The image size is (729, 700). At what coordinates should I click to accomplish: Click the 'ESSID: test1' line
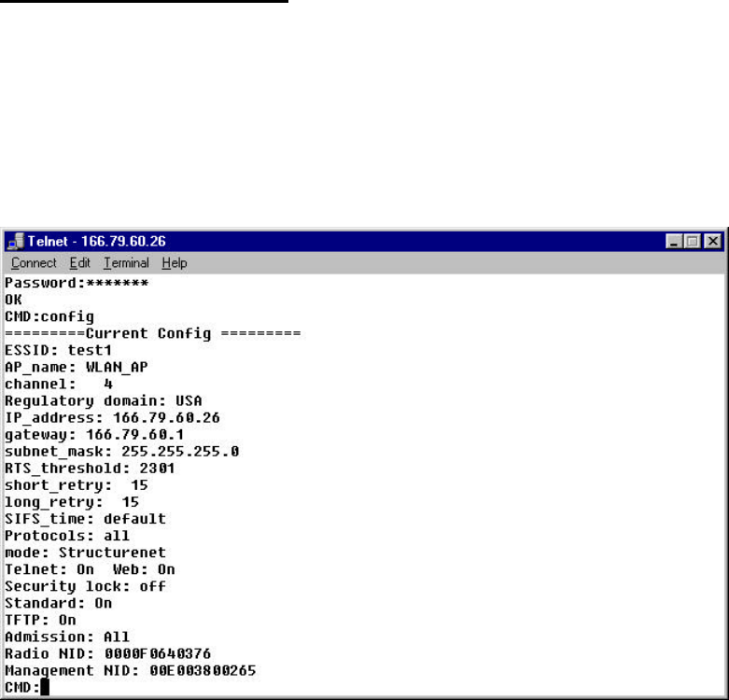(x=58, y=350)
